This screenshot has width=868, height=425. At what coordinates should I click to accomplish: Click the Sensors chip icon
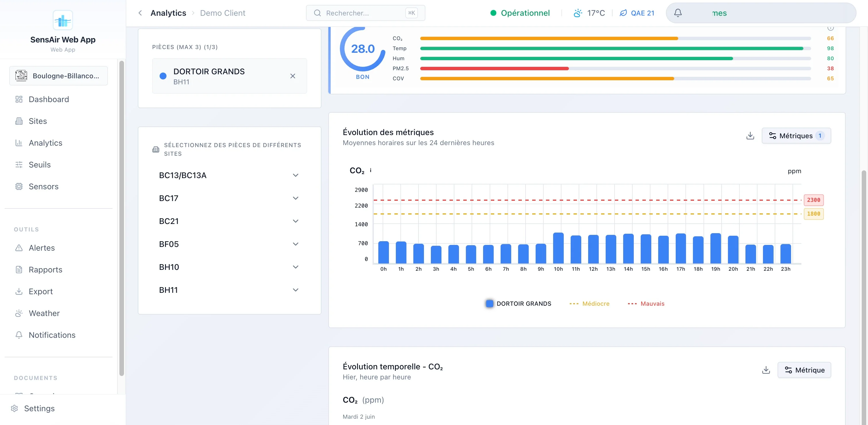pyautogui.click(x=19, y=187)
